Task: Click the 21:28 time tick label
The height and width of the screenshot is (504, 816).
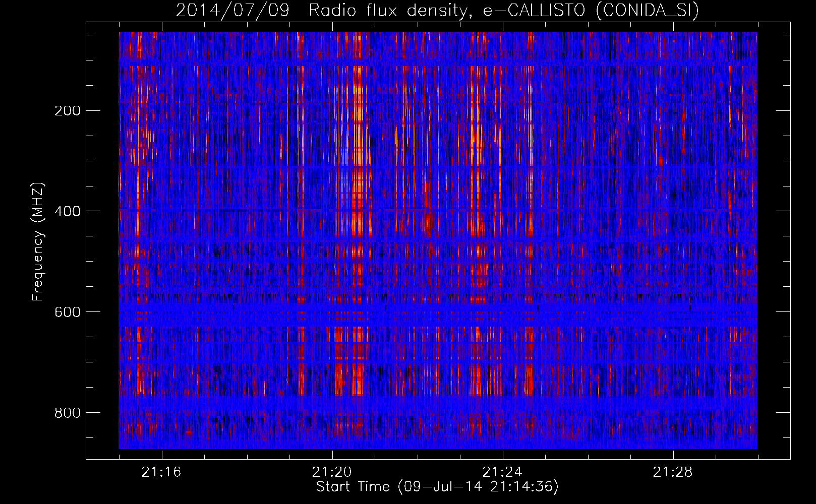Action: point(673,472)
